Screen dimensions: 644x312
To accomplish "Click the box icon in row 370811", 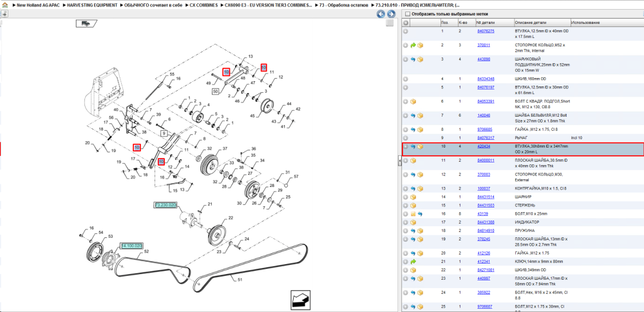I will (x=420, y=45).
